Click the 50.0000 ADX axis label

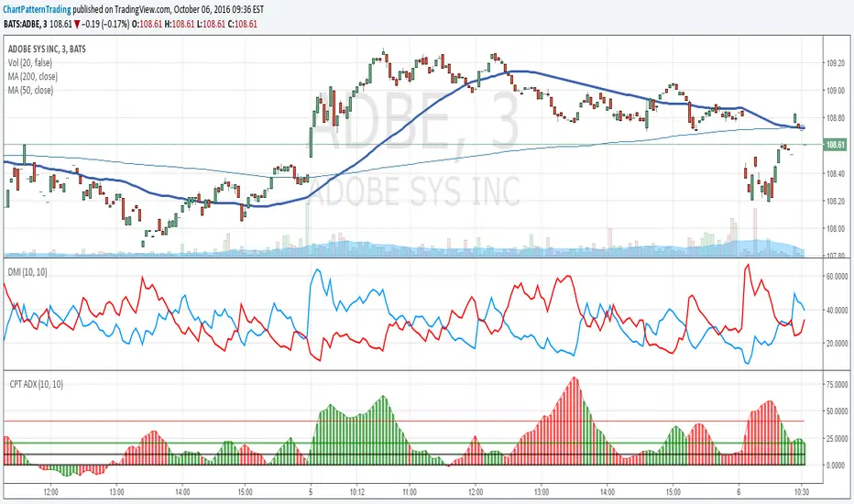(x=838, y=411)
